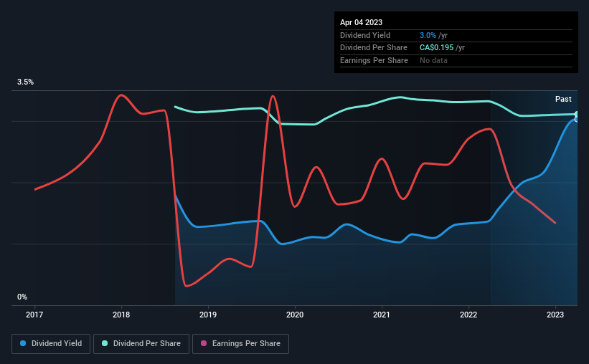Click the 2022 x-axis label
Screen dimensions: 589x364
point(468,315)
